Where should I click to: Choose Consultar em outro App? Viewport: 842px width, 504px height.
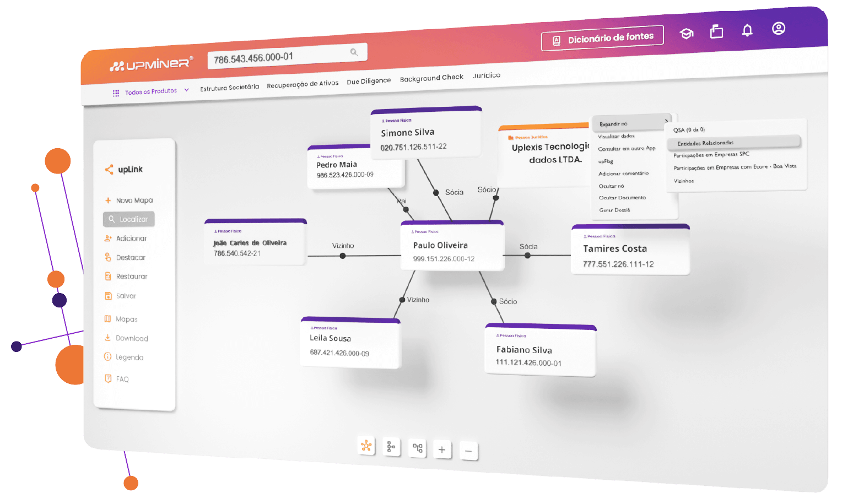[627, 149]
